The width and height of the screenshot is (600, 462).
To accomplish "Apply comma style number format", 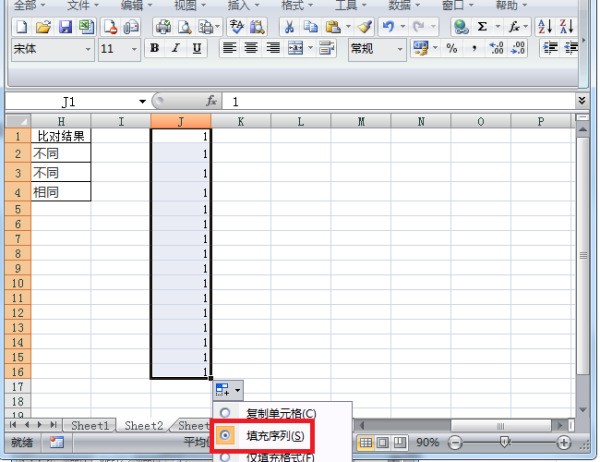I will [x=474, y=49].
